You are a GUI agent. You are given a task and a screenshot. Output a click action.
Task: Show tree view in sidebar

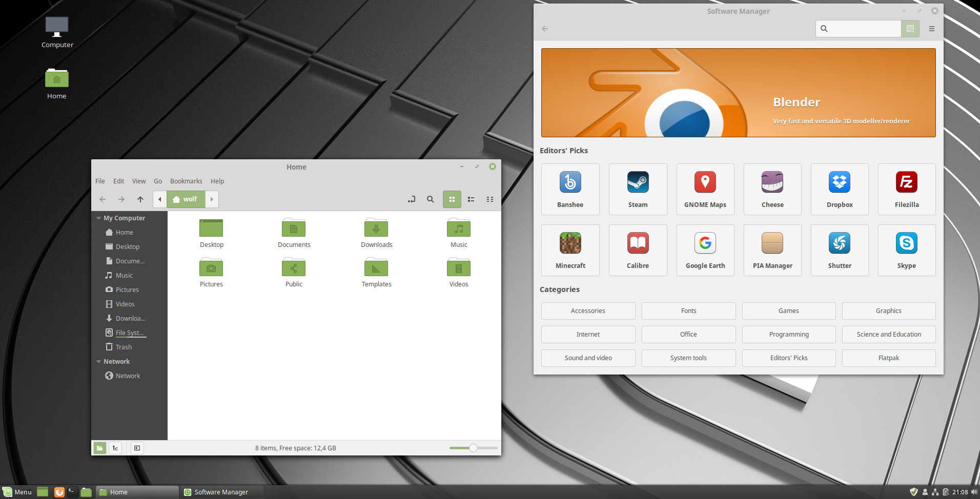[115, 448]
